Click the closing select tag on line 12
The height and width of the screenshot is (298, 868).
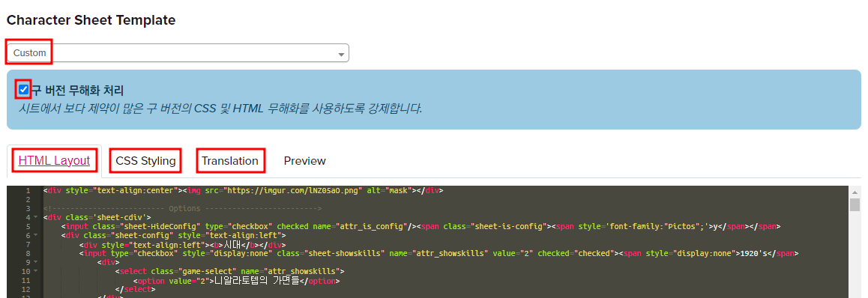click(135, 289)
